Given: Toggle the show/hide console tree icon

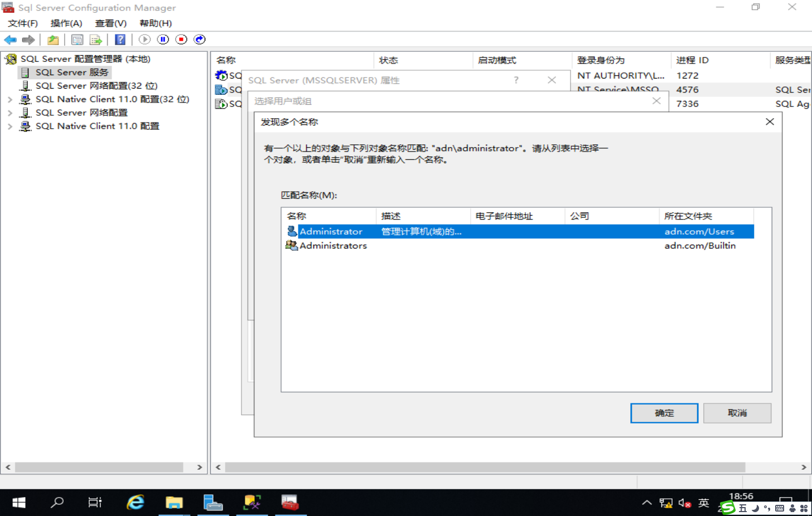Looking at the screenshot, I should tap(53, 39).
